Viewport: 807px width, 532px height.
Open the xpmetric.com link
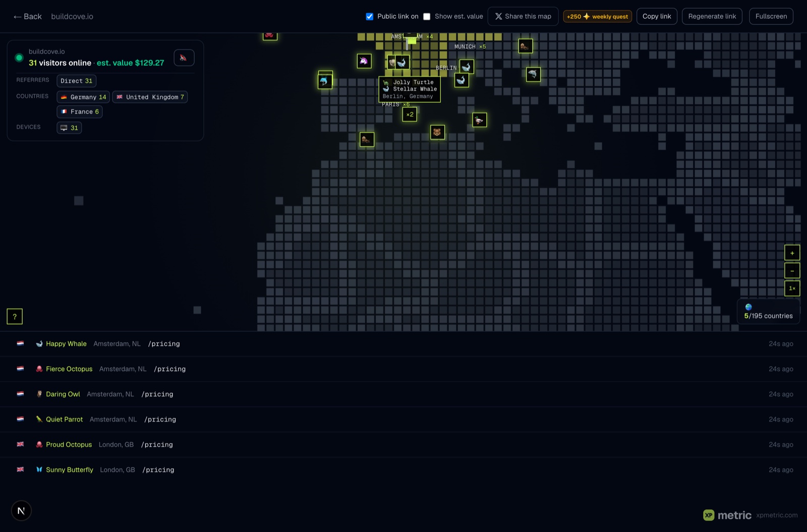(x=777, y=515)
